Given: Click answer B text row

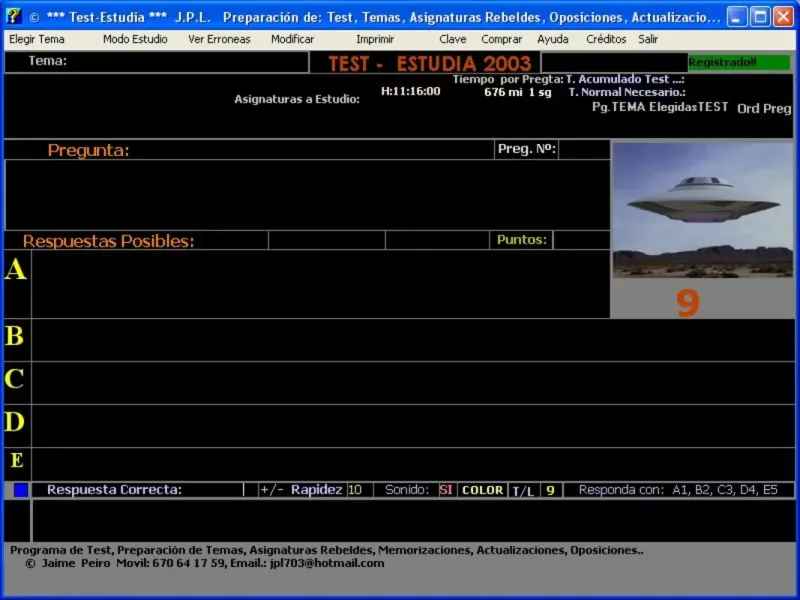Looking at the screenshot, I should (413, 340).
